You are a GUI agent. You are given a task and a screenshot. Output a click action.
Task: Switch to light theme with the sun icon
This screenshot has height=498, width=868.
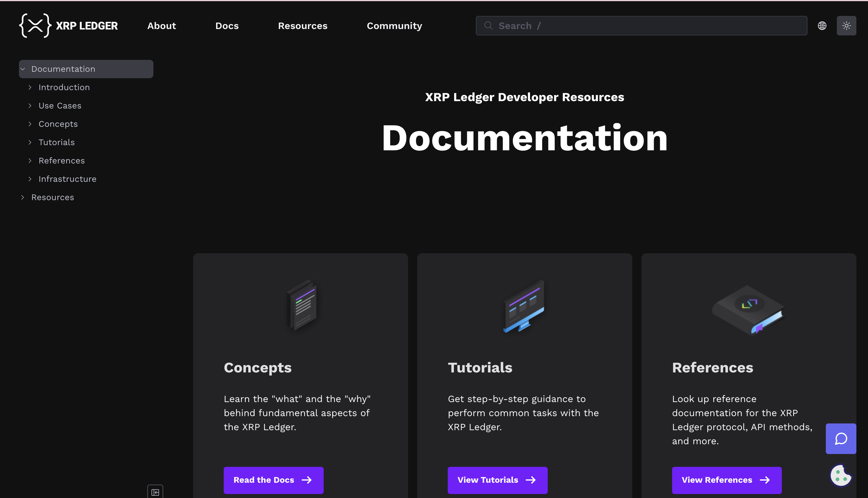846,25
